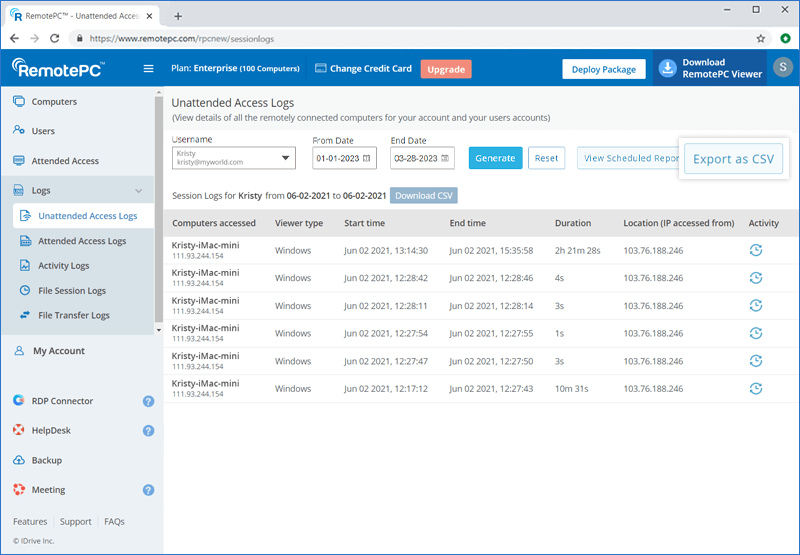Click the browser forward arrow

[34, 38]
